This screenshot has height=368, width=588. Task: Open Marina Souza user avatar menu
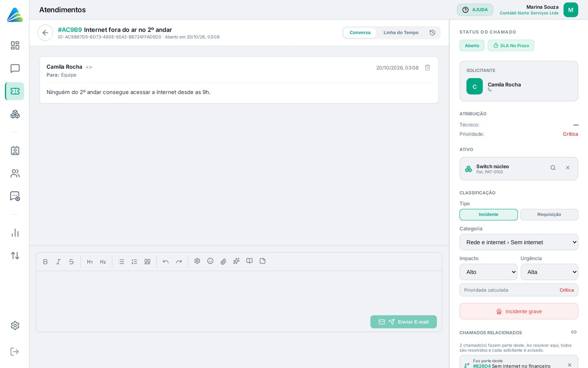(x=570, y=10)
